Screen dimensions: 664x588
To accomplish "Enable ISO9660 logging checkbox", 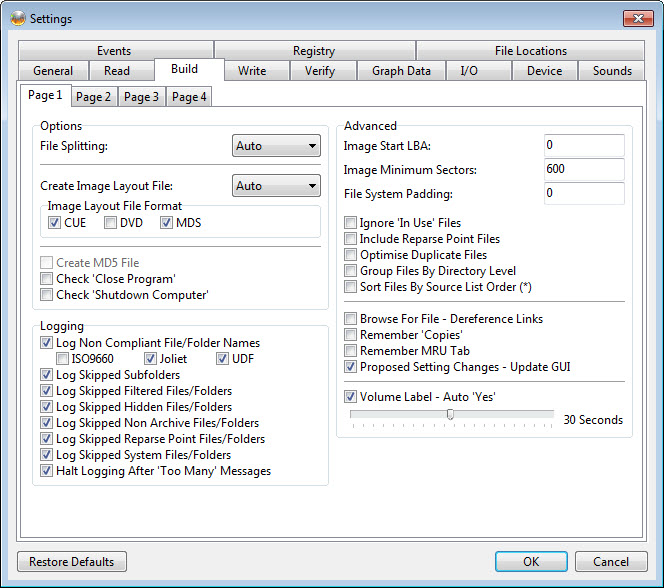I will pos(62,359).
